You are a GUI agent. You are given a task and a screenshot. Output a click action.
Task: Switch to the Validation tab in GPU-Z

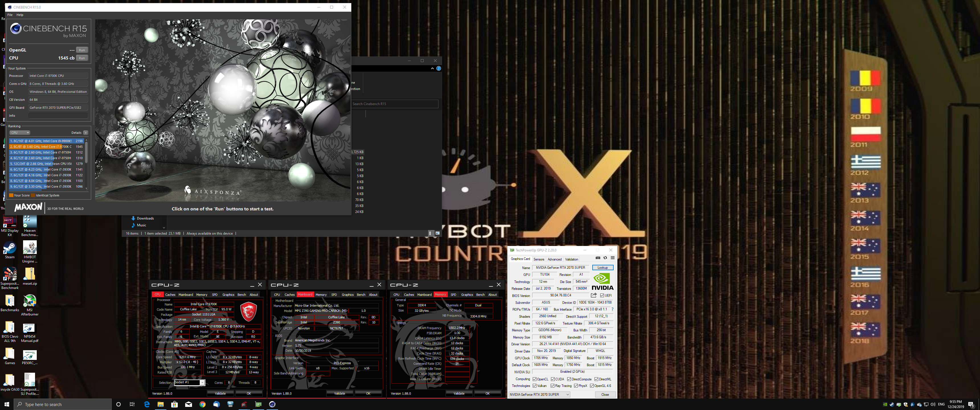point(571,259)
